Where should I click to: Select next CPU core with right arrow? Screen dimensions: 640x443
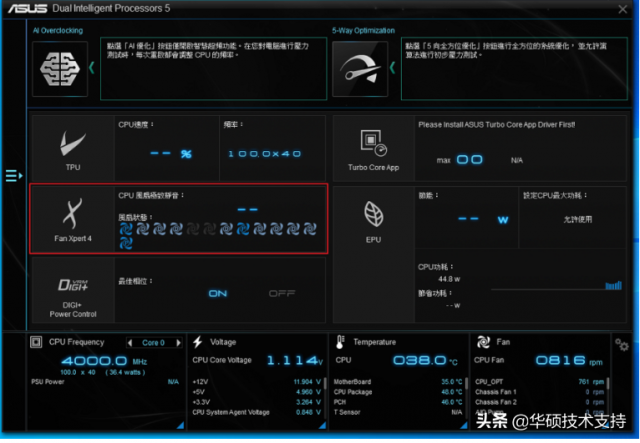point(178,343)
